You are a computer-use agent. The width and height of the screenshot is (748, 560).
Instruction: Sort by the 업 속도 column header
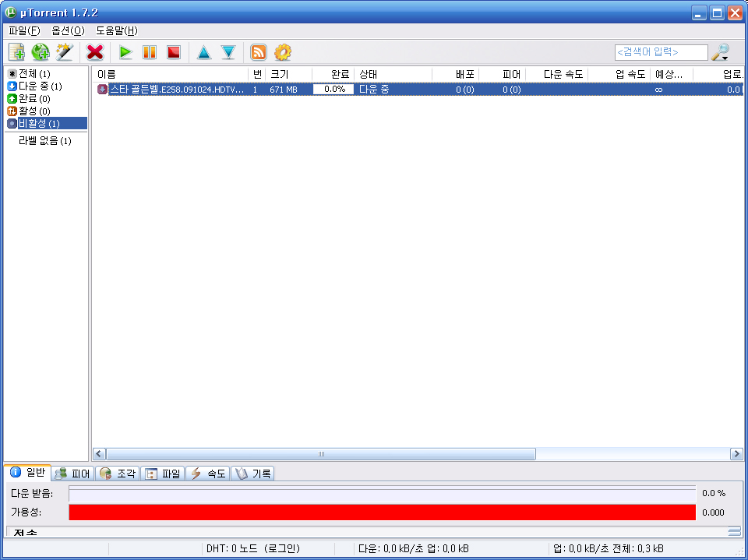(x=619, y=74)
